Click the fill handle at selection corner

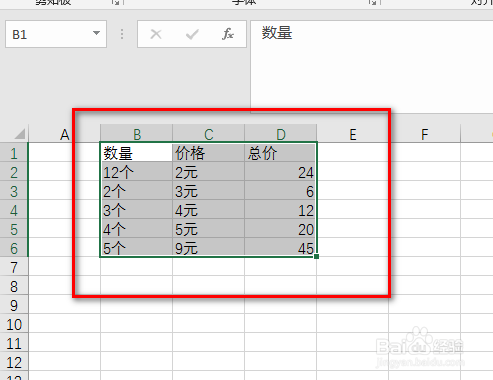(x=316, y=256)
